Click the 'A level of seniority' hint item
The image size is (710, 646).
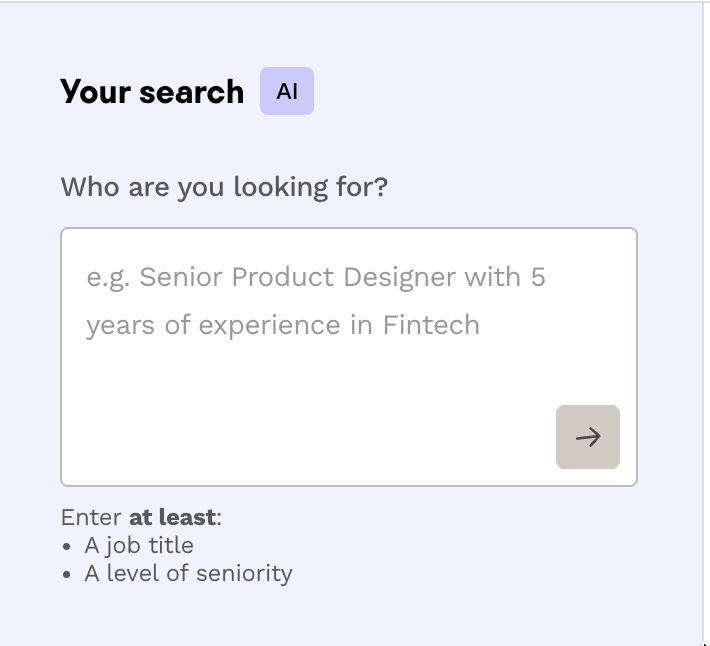point(188,573)
